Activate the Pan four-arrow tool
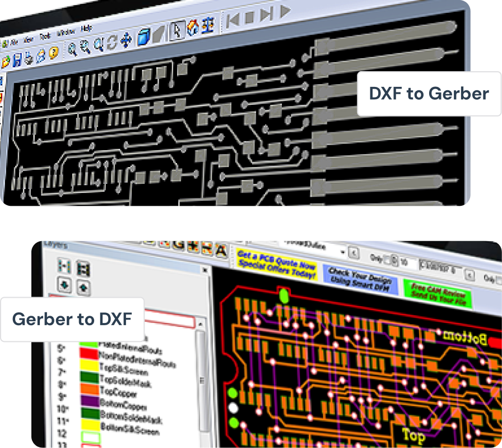The height and width of the screenshot is (448, 502). pyautogui.click(x=126, y=39)
